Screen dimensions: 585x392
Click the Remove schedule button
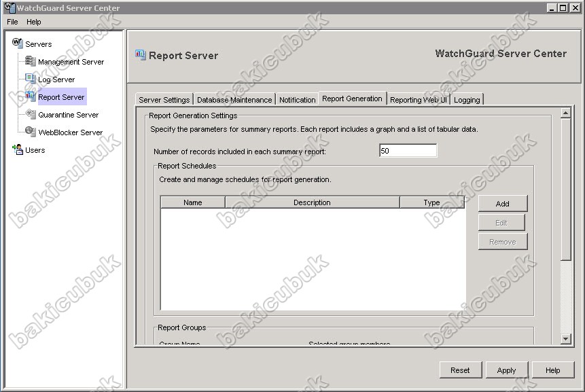503,242
